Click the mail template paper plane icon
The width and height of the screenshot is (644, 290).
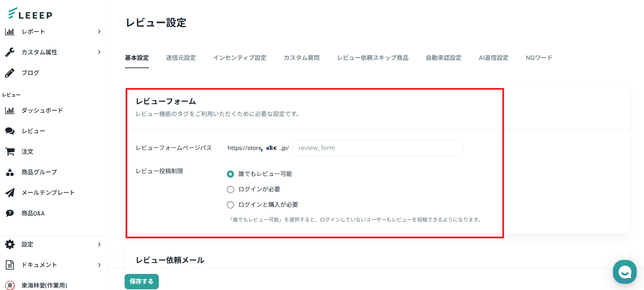pyautogui.click(x=10, y=193)
